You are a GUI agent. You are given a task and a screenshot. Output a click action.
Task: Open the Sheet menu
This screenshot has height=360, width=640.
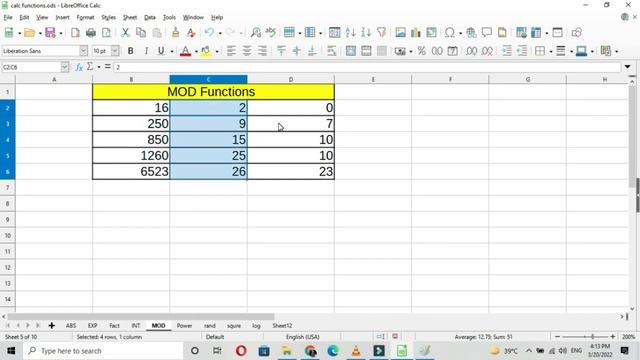[x=130, y=18]
